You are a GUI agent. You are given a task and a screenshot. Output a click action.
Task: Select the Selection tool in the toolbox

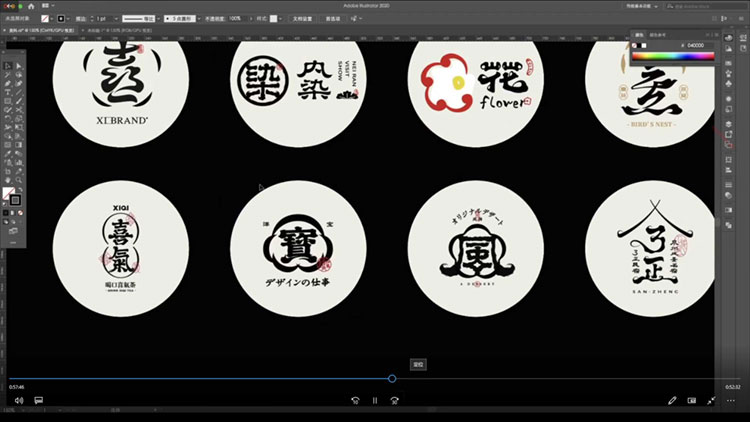pos(7,65)
